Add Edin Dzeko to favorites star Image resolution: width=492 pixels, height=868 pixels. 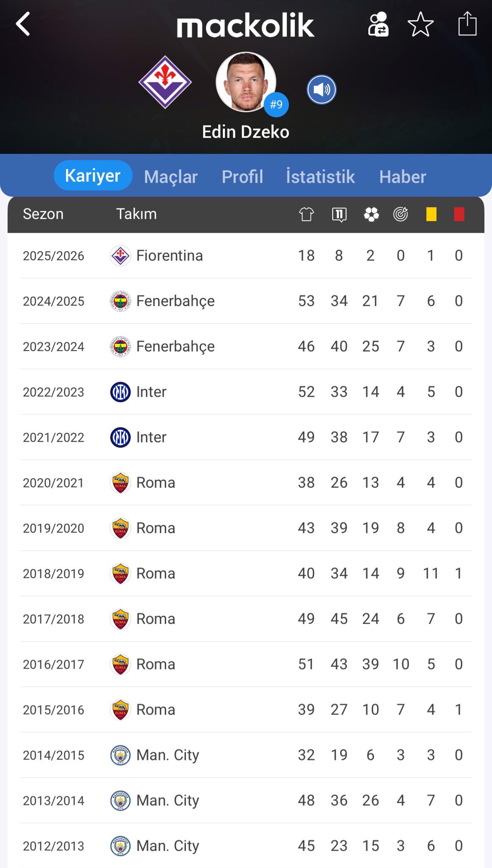[420, 24]
